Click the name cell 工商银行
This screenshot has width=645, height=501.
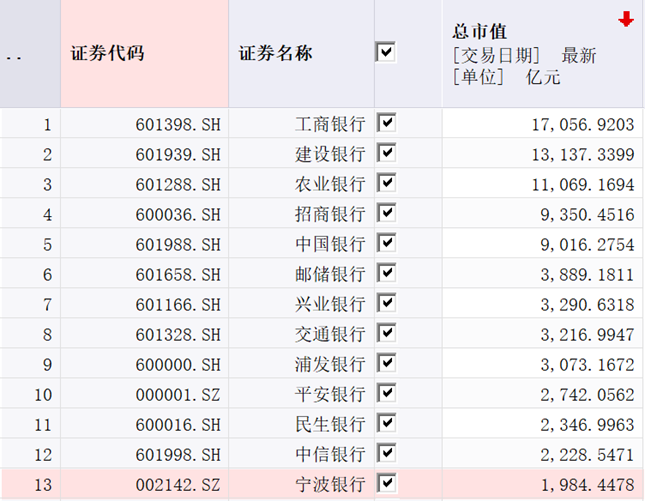click(301, 124)
